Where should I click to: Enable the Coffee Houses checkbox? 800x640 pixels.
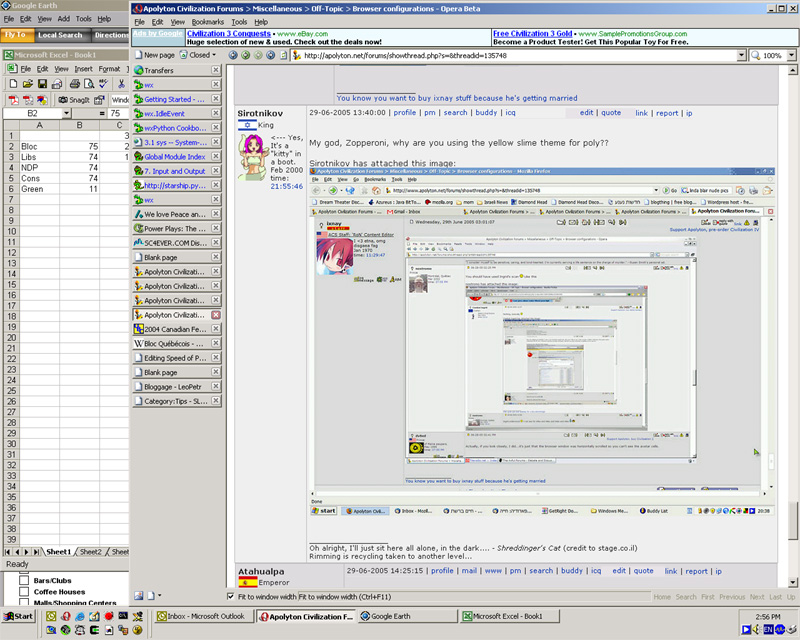[23, 591]
